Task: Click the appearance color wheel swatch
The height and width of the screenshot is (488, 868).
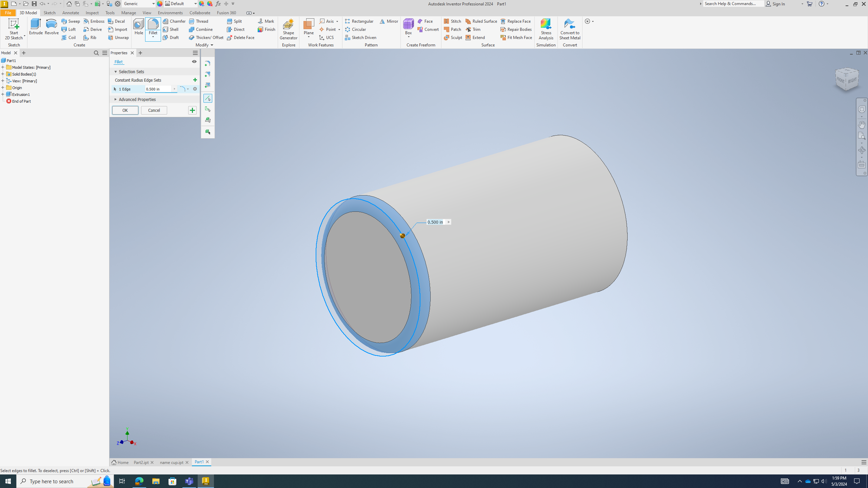Action: point(160,4)
